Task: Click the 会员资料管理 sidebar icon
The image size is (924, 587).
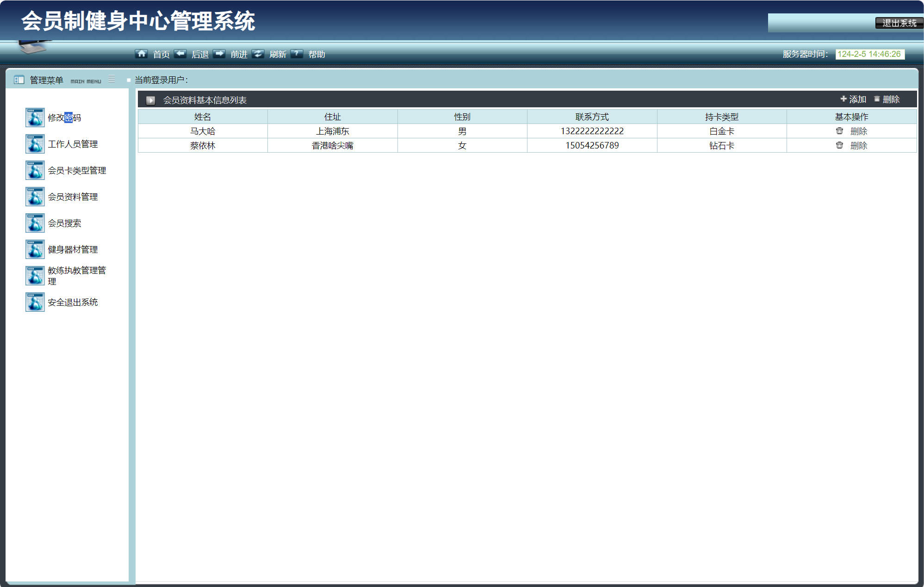Action: (35, 197)
